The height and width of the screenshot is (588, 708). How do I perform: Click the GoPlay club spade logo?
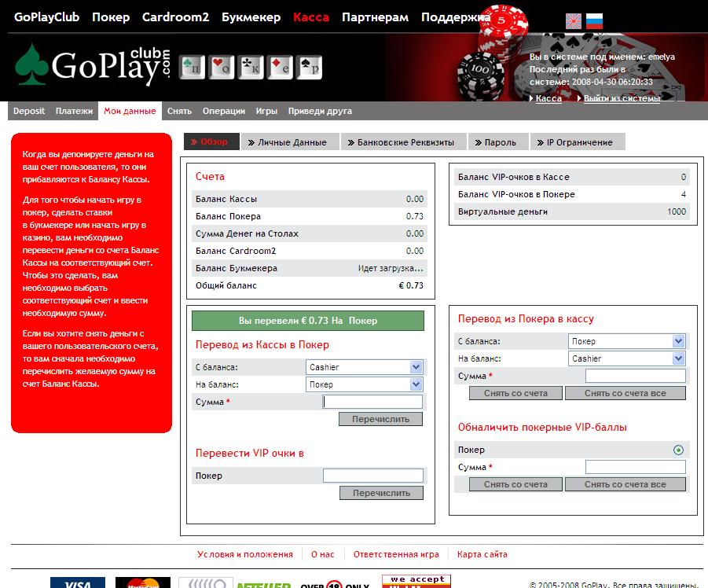tap(93, 66)
